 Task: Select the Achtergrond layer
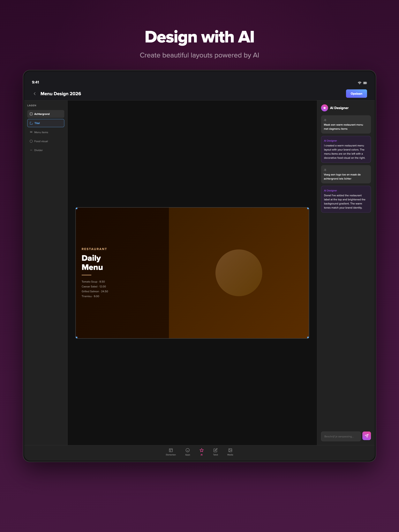coord(46,114)
